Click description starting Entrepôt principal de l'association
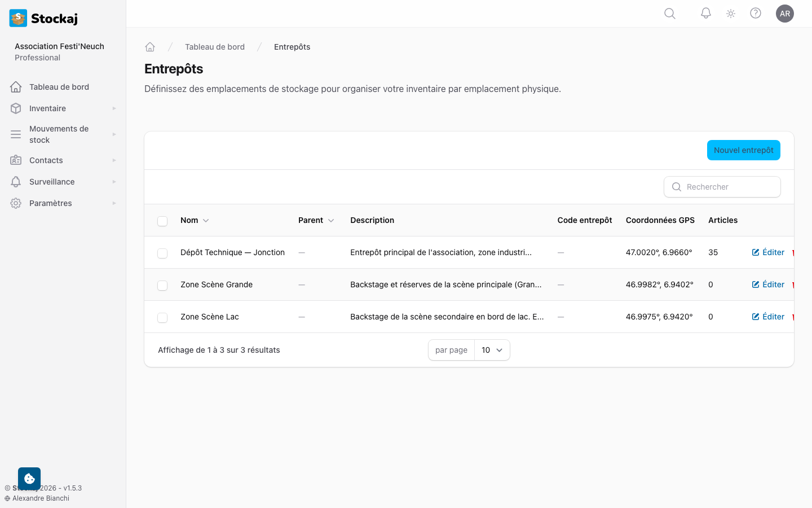 (x=441, y=252)
